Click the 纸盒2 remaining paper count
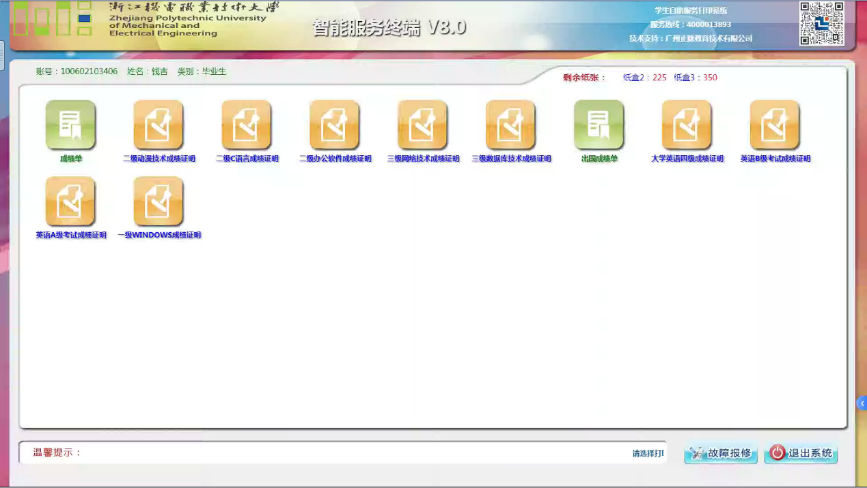This screenshot has height=488, width=867. click(644, 77)
